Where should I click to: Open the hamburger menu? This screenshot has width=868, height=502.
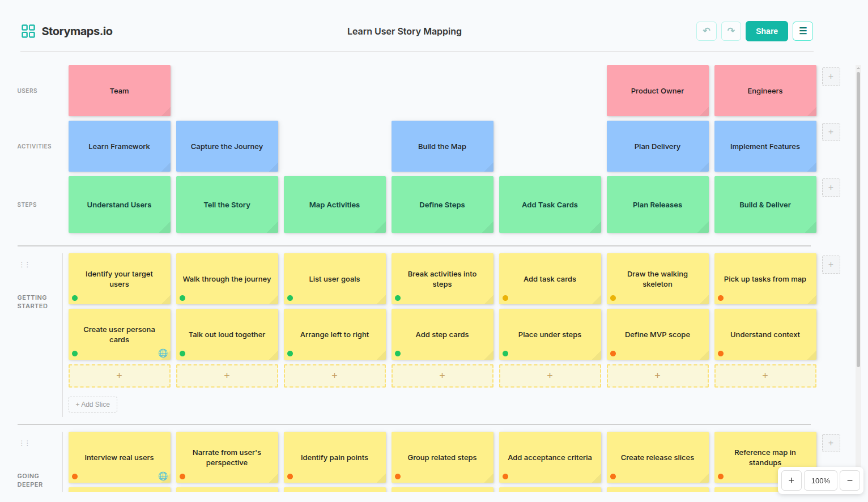pos(802,31)
